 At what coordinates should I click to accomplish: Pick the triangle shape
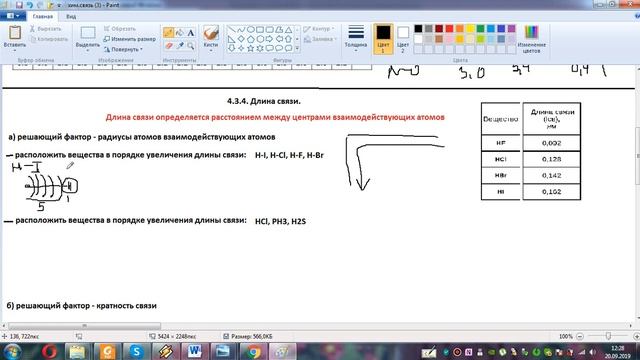[x=288, y=29]
